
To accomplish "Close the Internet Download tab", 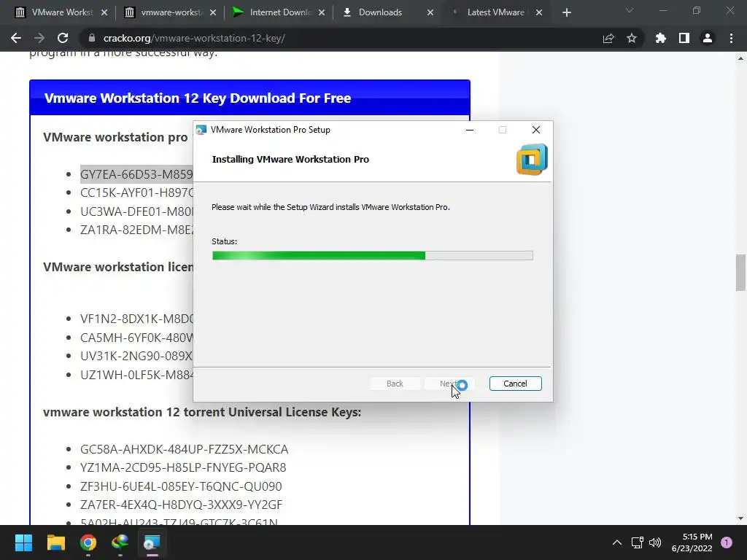I will [x=322, y=12].
